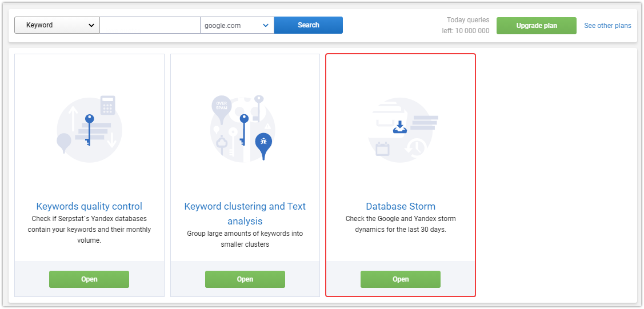Click the Keywords quality control key illustration
Image resolution: width=644 pixels, height=309 pixels.
pos(89,129)
